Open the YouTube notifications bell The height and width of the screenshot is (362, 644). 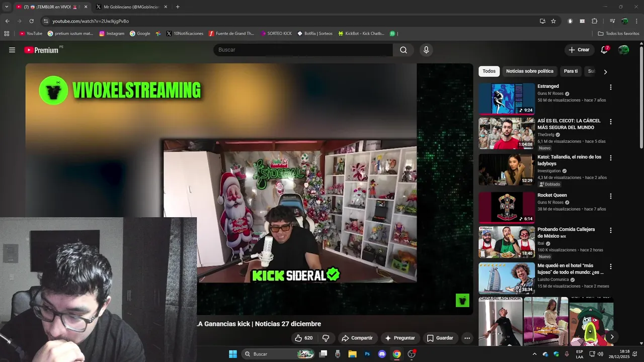pyautogui.click(x=604, y=50)
